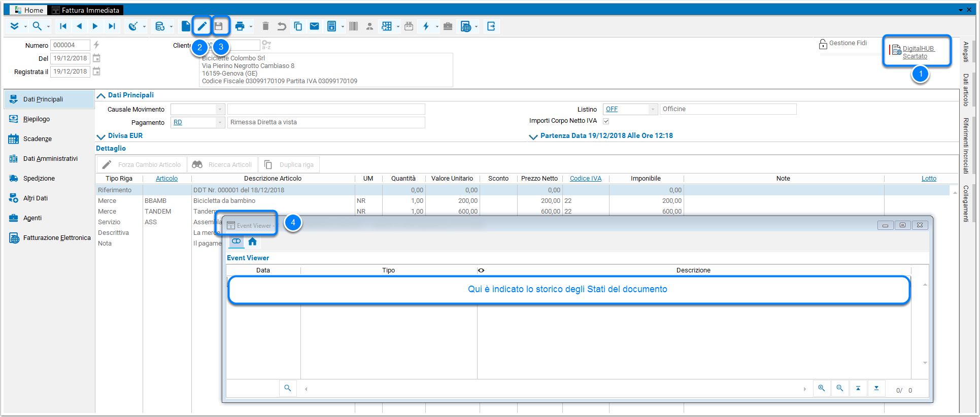Click the printer icon

coord(240,26)
